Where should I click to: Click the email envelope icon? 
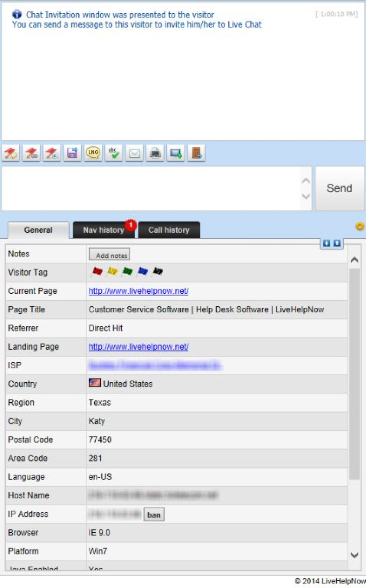[x=134, y=153]
